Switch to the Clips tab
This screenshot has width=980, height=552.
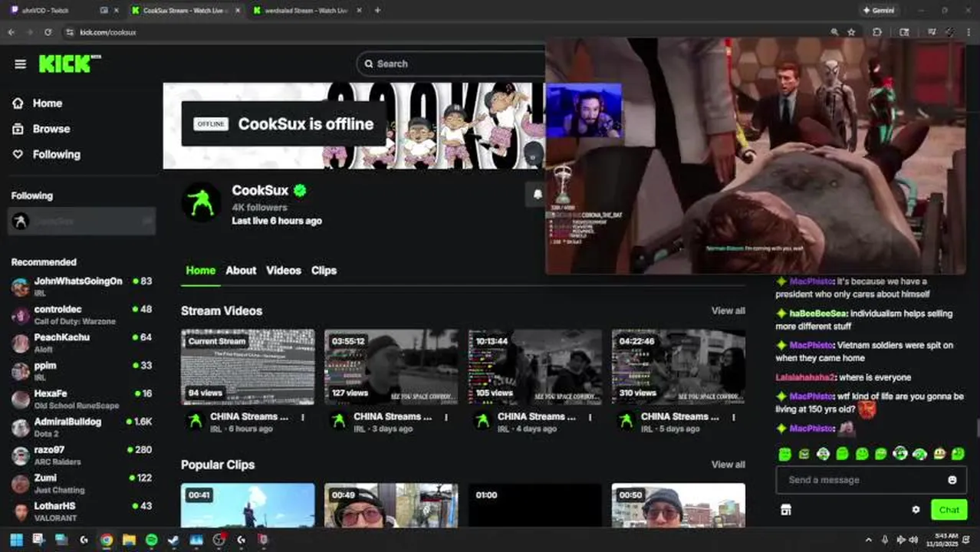click(x=324, y=271)
